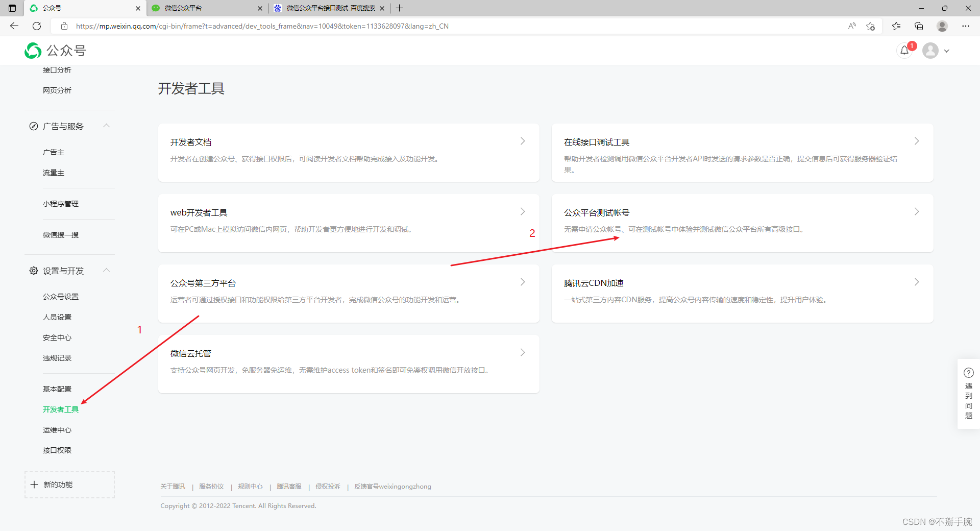Add this page to favorites star icon
The image size is (980, 531).
click(x=871, y=26)
